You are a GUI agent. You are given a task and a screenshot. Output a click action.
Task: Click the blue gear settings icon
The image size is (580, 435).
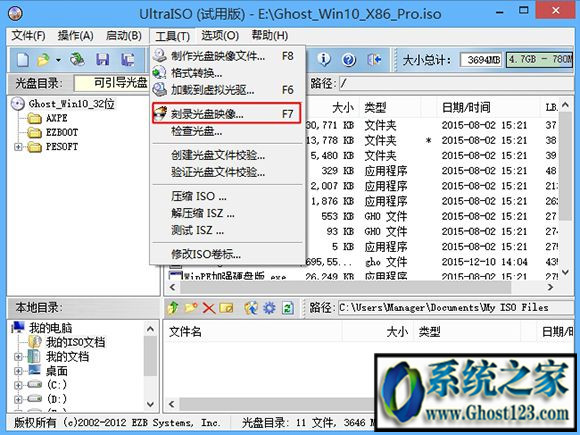pos(269,308)
